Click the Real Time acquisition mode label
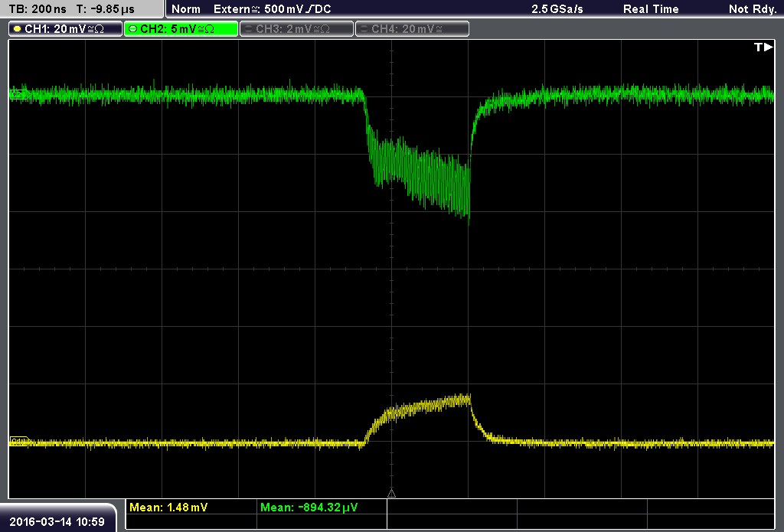The height and width of the screenshot is (532, 784). [x=651, y=9]
